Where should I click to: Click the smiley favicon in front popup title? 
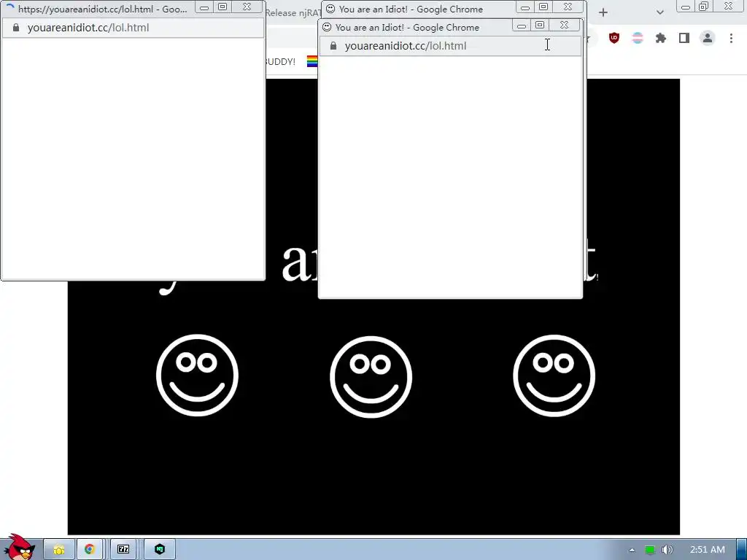tap(327, 27)
